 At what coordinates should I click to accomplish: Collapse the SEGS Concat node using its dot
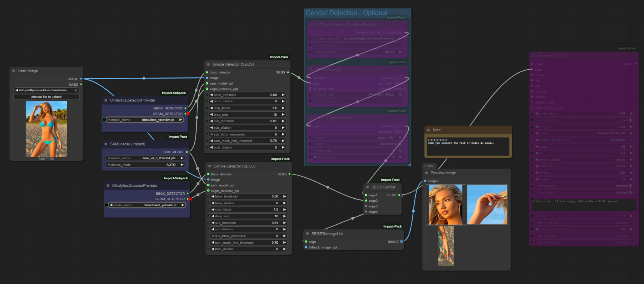click(x=368, y=187)
